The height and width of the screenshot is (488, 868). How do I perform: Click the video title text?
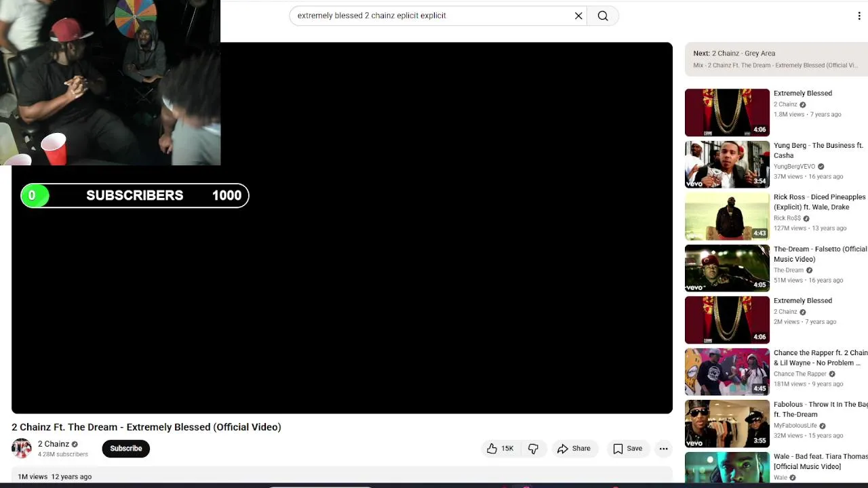point(146,427)
